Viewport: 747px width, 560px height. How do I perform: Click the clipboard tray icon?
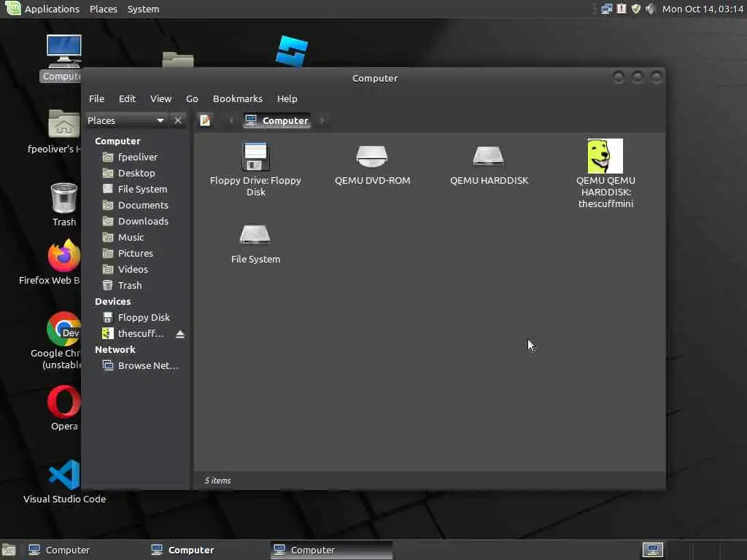[x=622, y=9]
